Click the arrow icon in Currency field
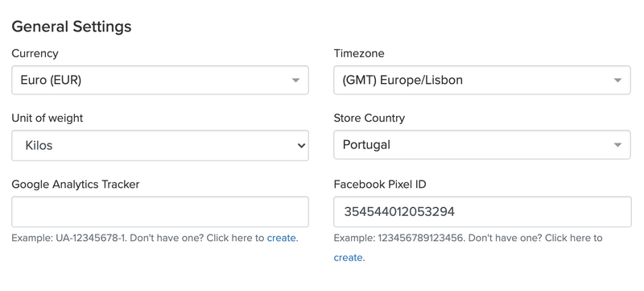 (x=295, y=81)
